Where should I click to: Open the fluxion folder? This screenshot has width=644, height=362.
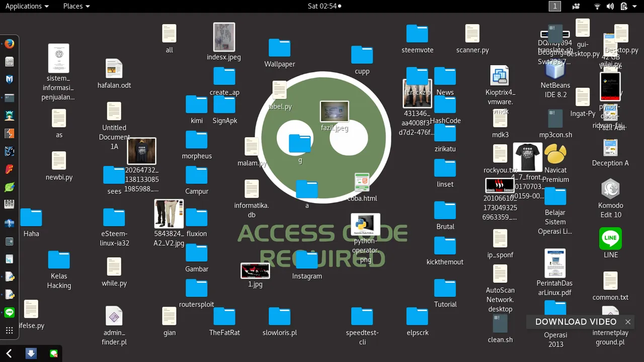point(196,217)
